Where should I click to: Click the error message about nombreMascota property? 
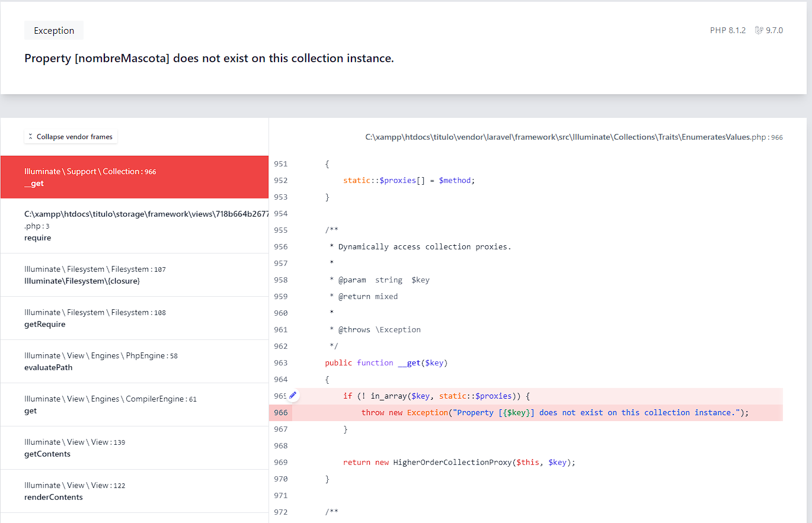coord(209,58)
